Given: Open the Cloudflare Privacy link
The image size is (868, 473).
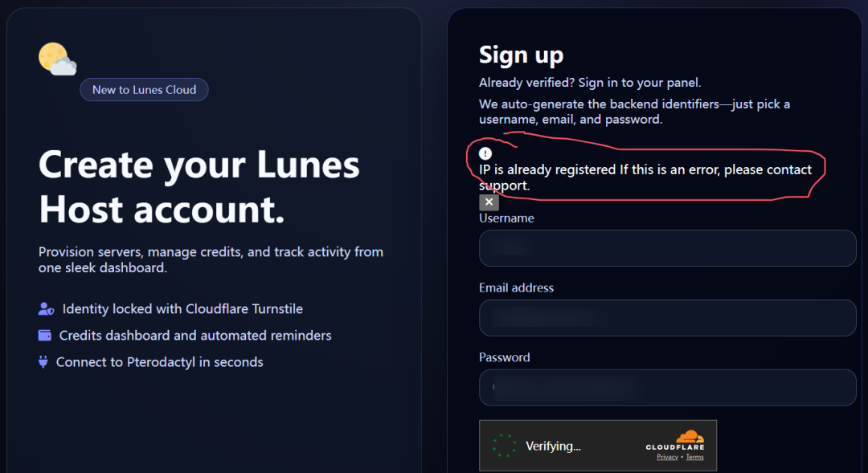Looking at the screenshot, I should pyautogui.click(x=667, y=457).
